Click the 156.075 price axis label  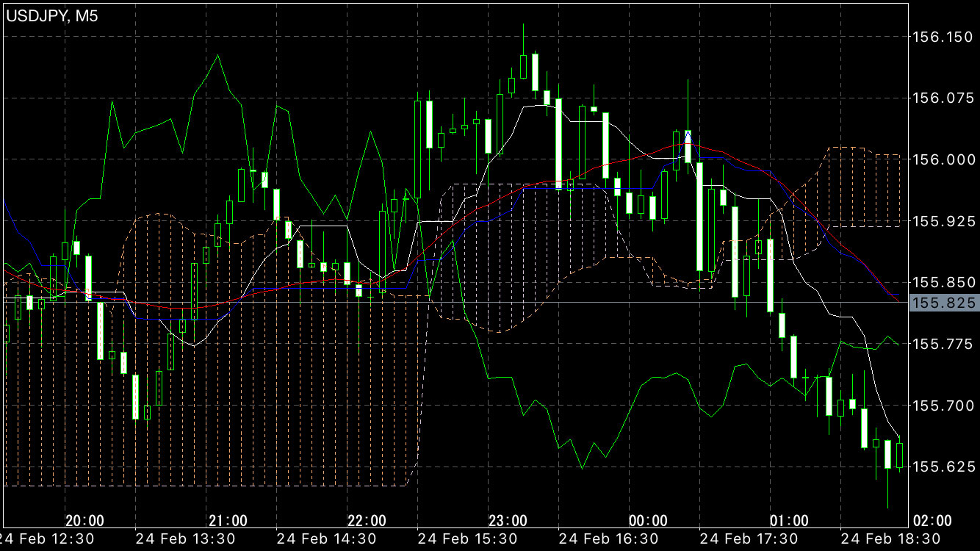point(942,98)
